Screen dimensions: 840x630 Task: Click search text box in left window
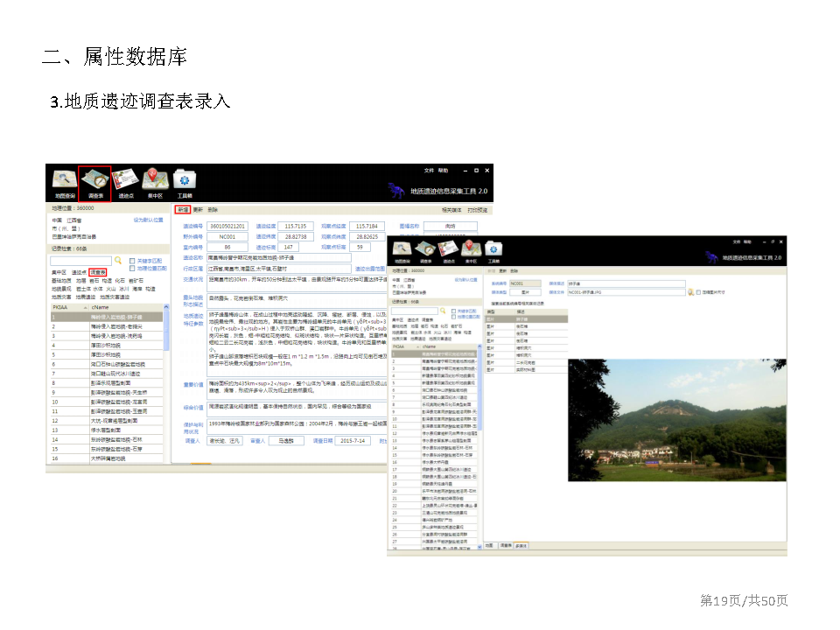tap(80, 261)
